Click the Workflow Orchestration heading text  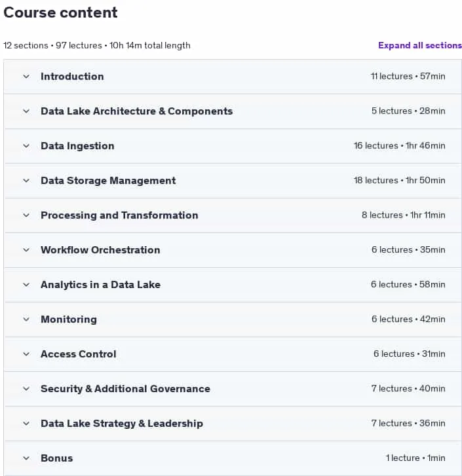click(100, 250)
